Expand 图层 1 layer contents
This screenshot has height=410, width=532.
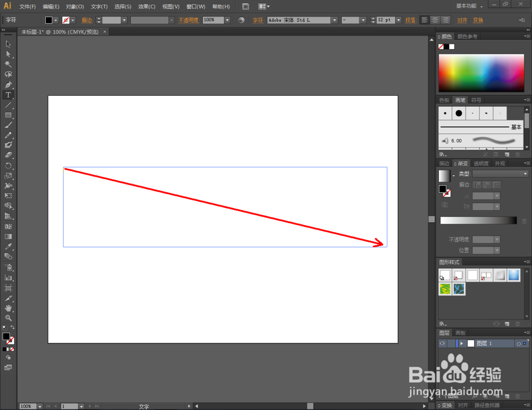(x=461, y=343)
